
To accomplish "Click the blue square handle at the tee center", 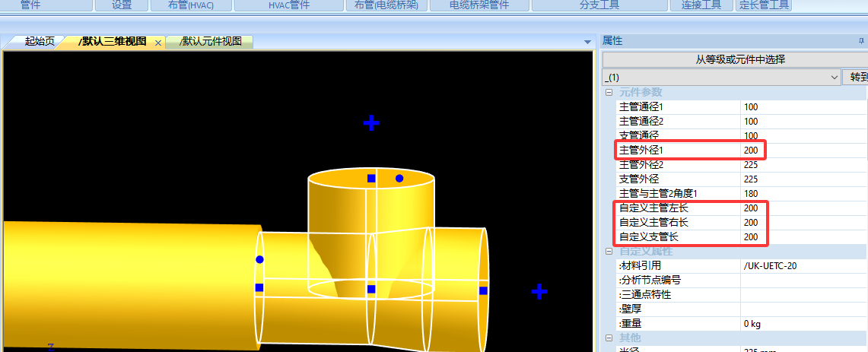I will [371, 289].
